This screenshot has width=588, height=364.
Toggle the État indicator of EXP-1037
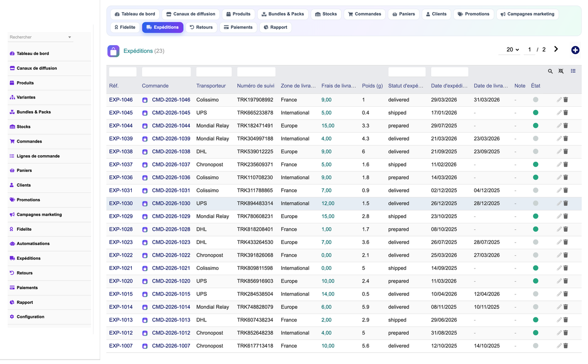point(536,165)
